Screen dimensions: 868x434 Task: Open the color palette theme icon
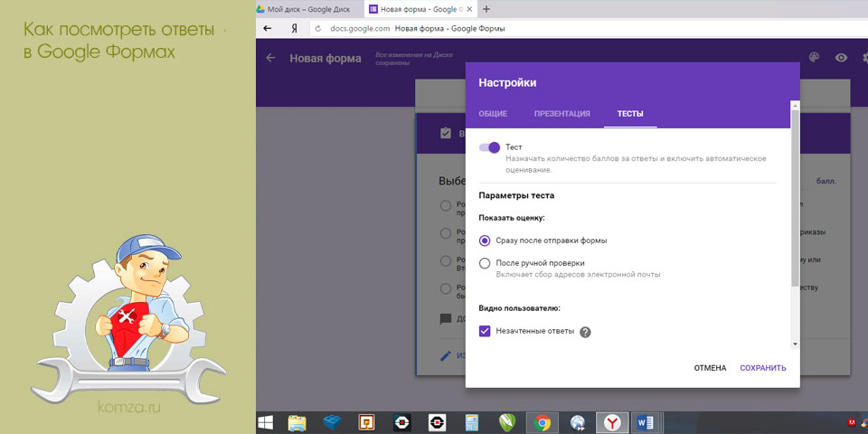pyautogui.click(x=813, y=58)
